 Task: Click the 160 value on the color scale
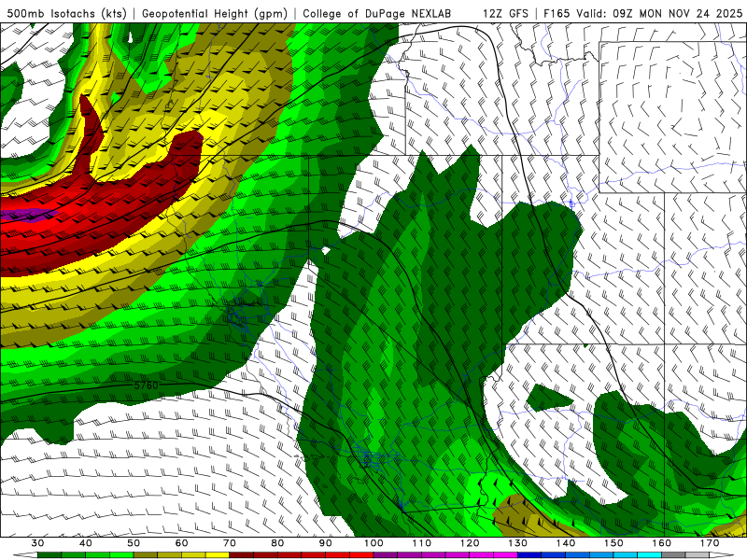point(662,543)
